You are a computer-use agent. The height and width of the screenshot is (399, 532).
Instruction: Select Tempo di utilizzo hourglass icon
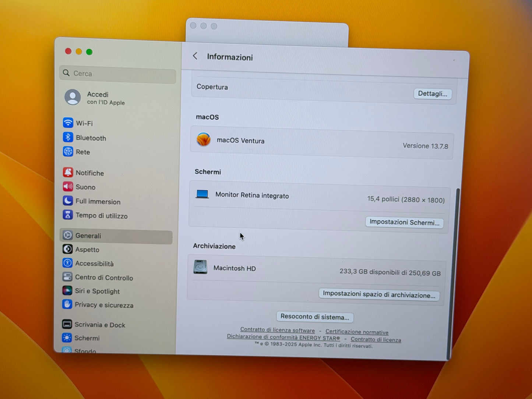pyautogui.click(x=68, y=215)
